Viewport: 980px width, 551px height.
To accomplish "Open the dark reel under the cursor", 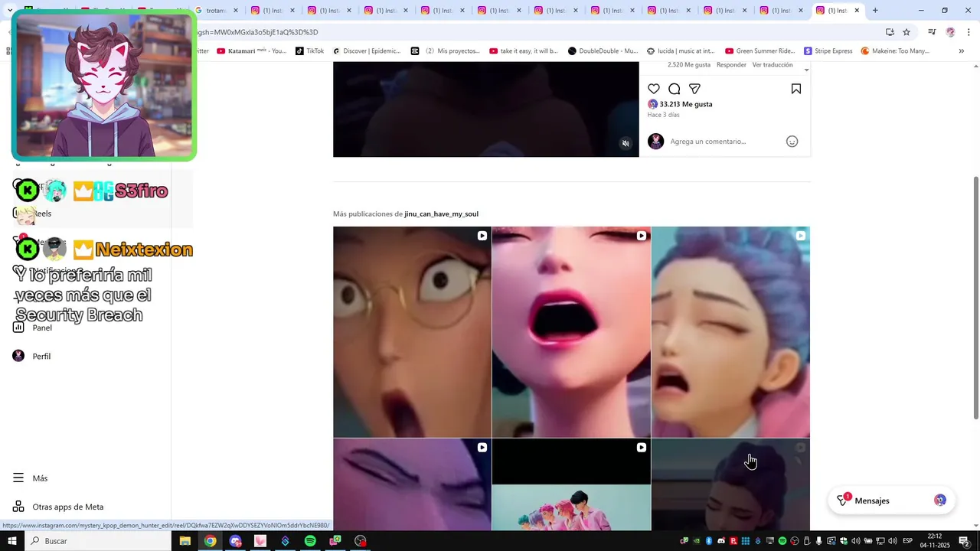I will pyautogui.click(x=730, y=485).
